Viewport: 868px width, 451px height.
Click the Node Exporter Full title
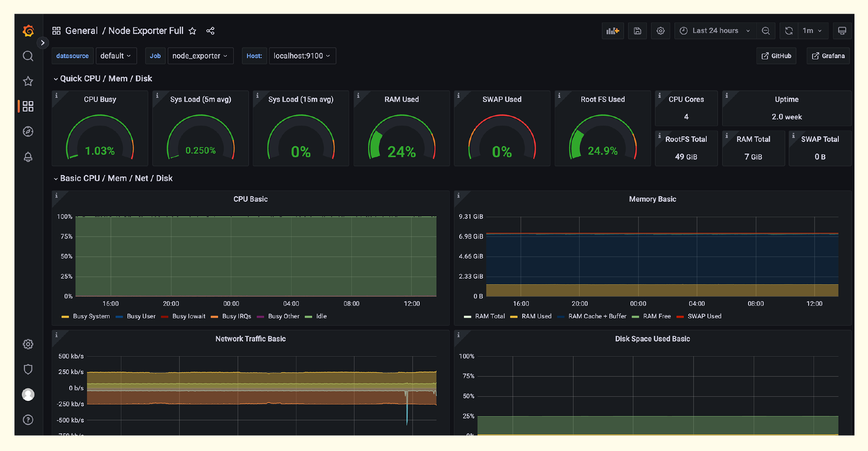click(146, 31)
